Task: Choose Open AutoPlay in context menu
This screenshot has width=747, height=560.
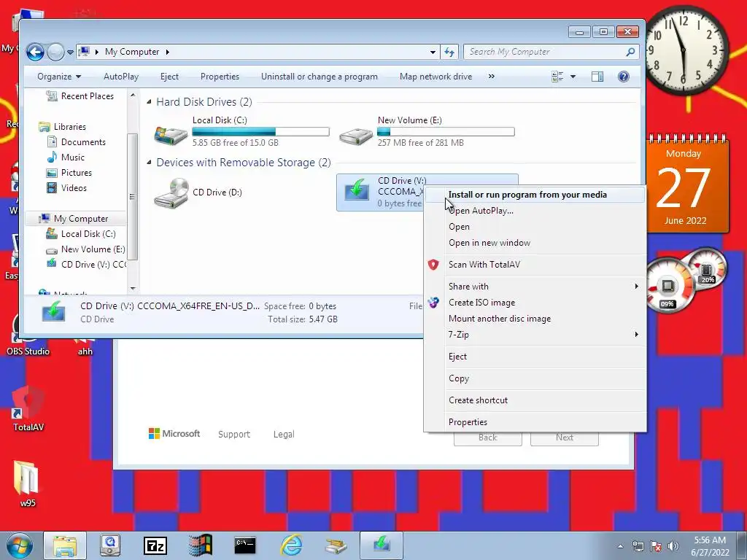Action: click(481, 211)
